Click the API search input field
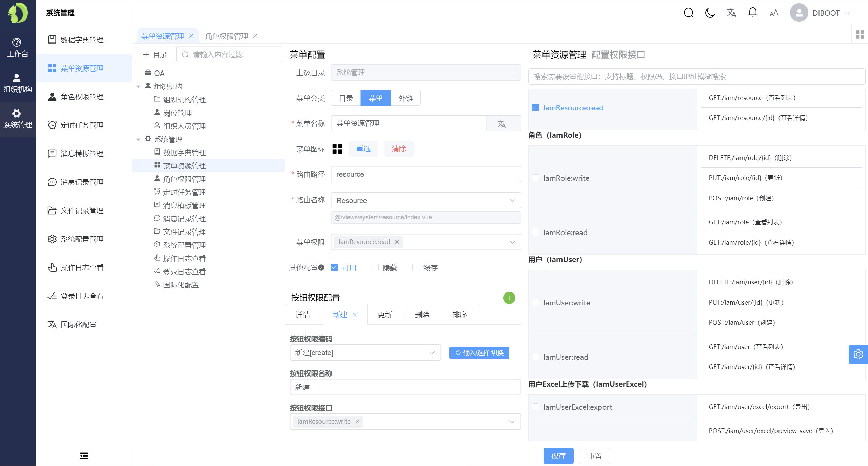Image resolution: width=868 pixels, height=466 pixels. tap(696, 77)
